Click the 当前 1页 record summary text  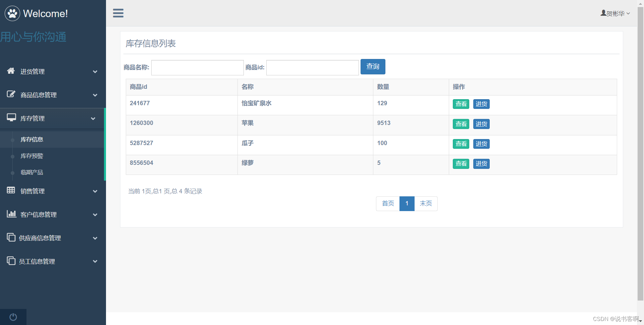[165, 191]
